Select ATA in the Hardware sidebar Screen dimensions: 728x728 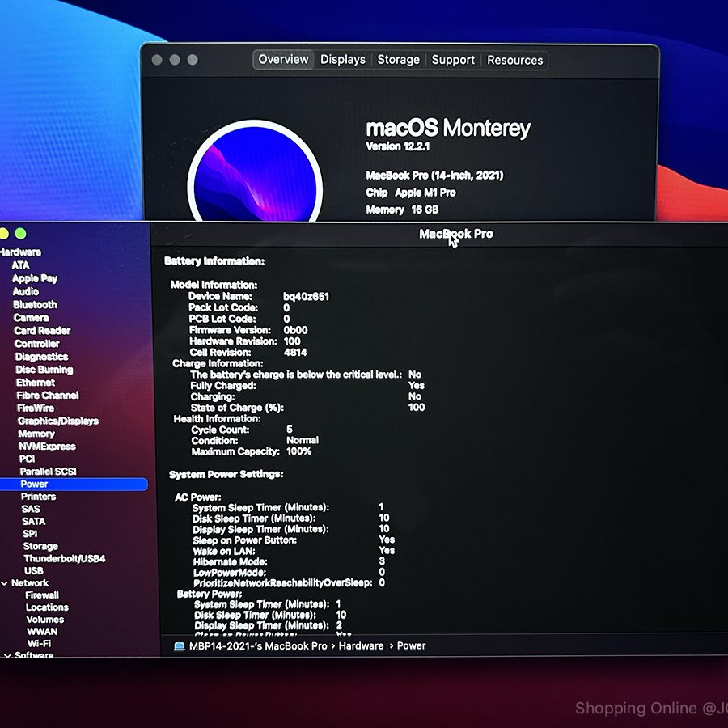point(20,265)
